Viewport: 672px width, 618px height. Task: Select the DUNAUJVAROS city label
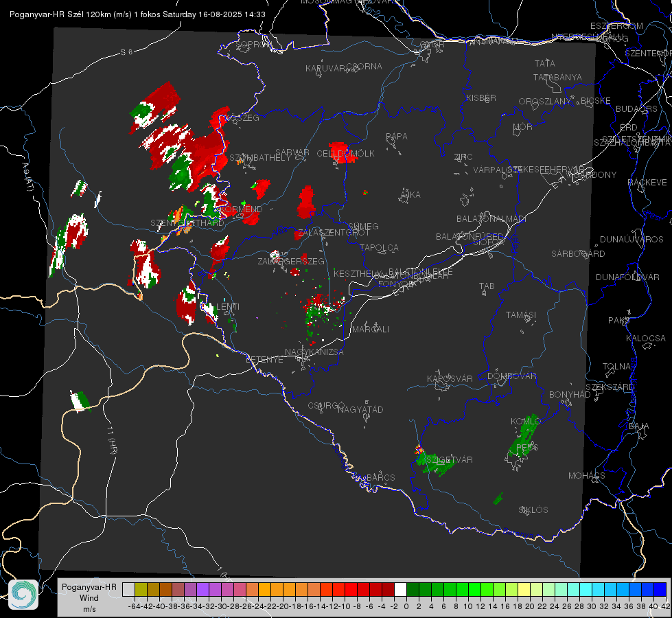632,240
